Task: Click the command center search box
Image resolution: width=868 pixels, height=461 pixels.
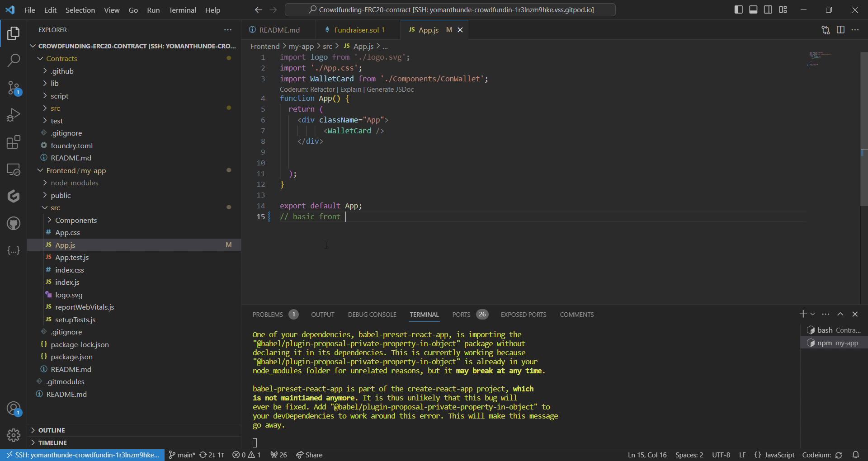Action: coord(450,9)
